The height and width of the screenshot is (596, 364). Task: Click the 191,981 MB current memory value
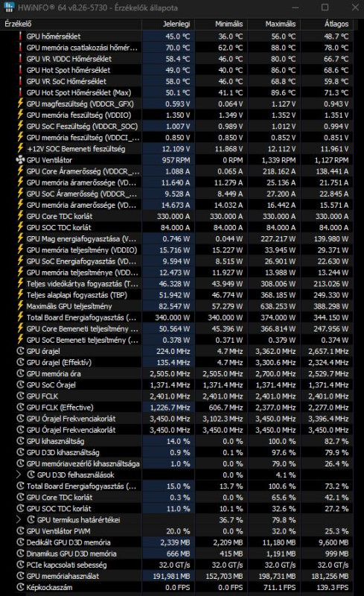[171, 576]
